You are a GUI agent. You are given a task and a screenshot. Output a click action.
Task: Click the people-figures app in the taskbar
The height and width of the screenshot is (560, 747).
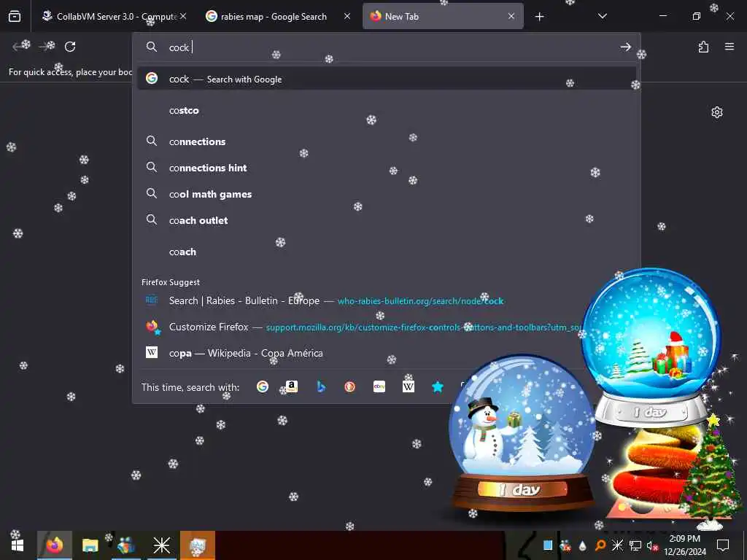[x=125, y=545]
